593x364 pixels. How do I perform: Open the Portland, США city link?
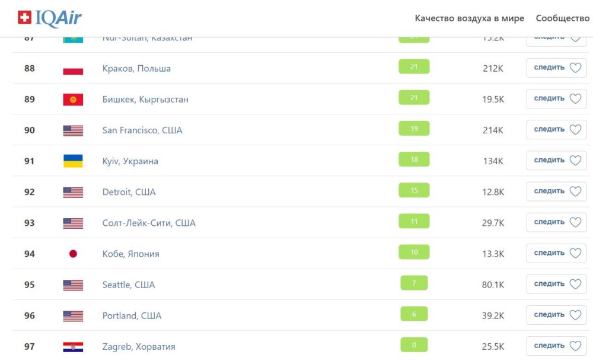132,315
